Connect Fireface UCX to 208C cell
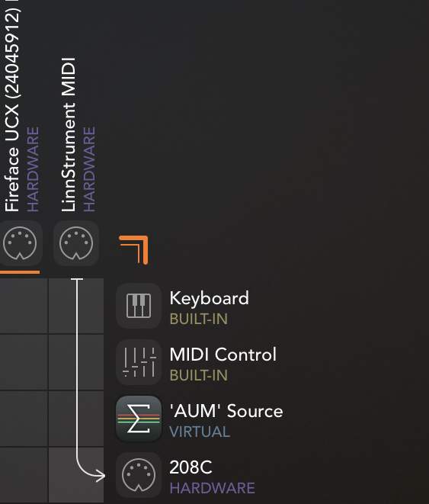 [24, 475]
